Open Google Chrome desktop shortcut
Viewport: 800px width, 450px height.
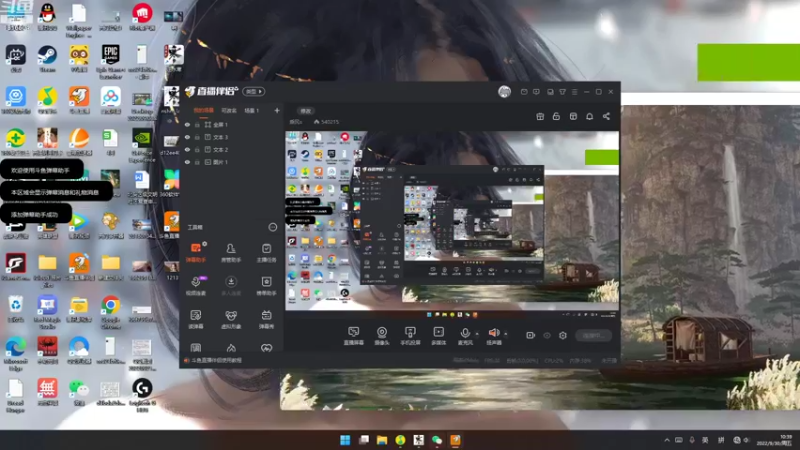tap(111, 312)
